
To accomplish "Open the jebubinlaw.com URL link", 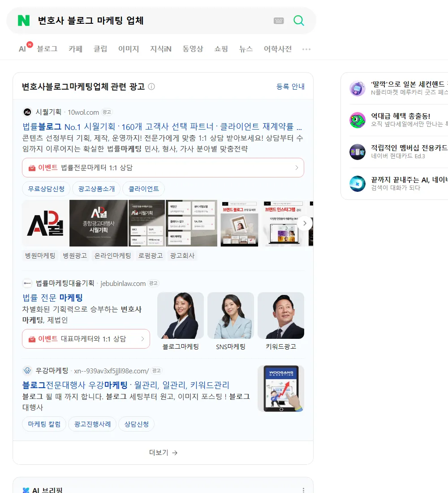I will tap(123, 284).
